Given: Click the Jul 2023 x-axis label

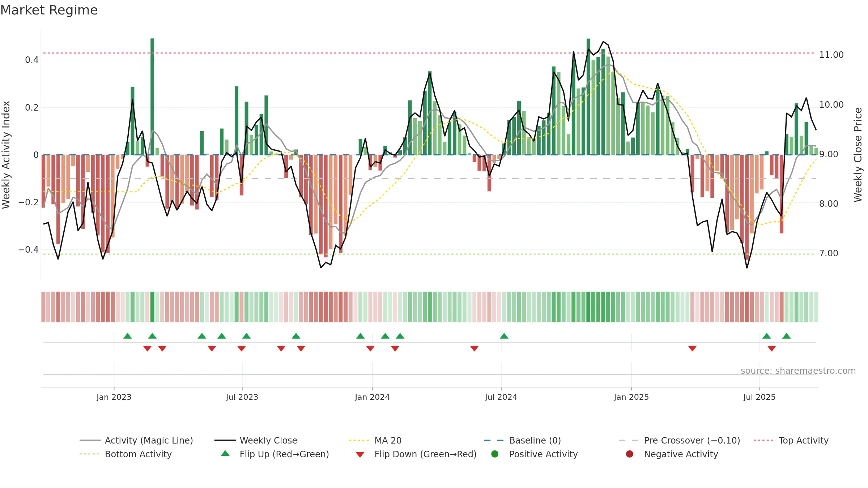Looking at the screenshot, I should (242, 397).
